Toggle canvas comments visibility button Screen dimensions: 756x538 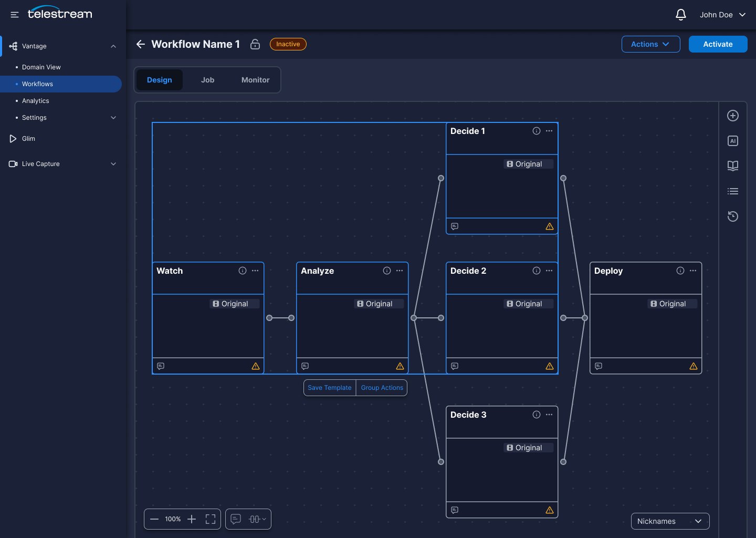pos(236,519)
